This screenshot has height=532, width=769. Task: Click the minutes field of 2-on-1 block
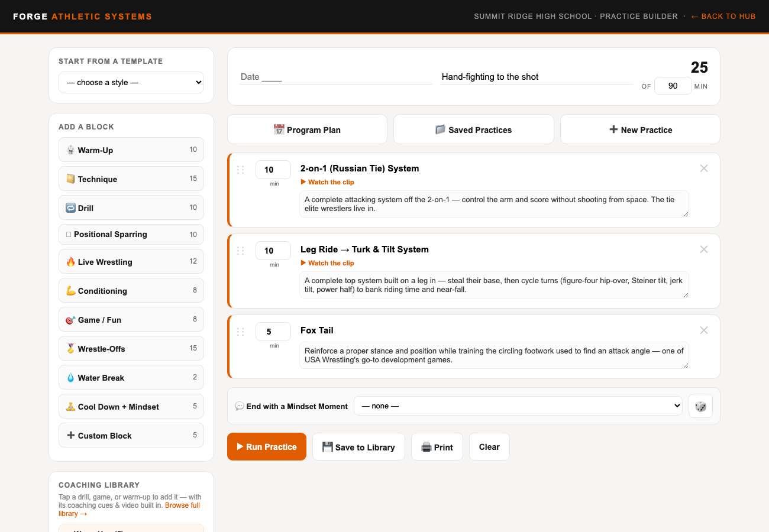(x=273, y=170)
